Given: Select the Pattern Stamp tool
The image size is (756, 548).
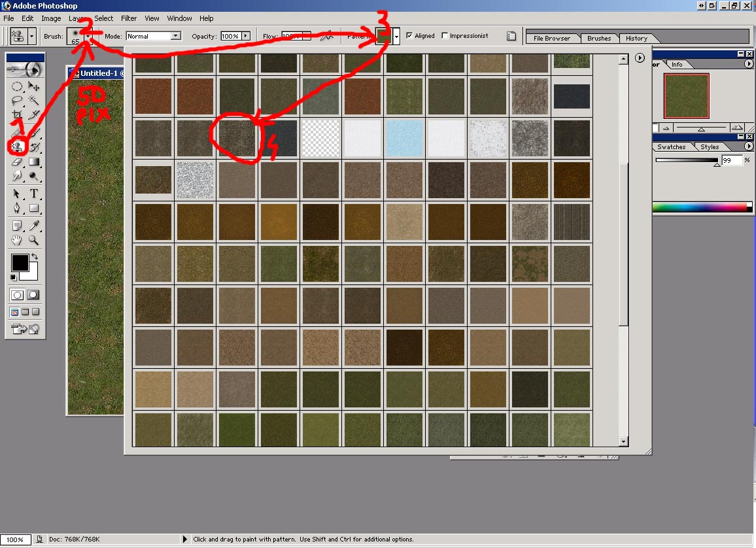Looking at the screenshot, I should (18, 146).
